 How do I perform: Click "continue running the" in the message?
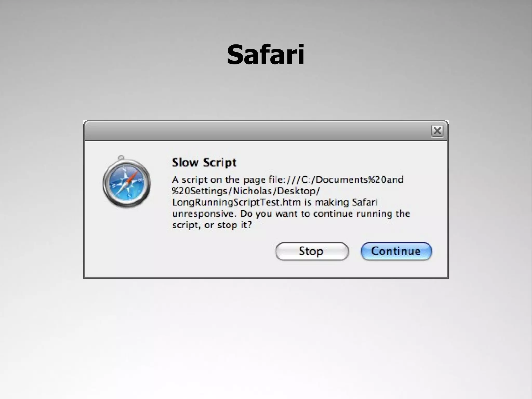point(361,214)
